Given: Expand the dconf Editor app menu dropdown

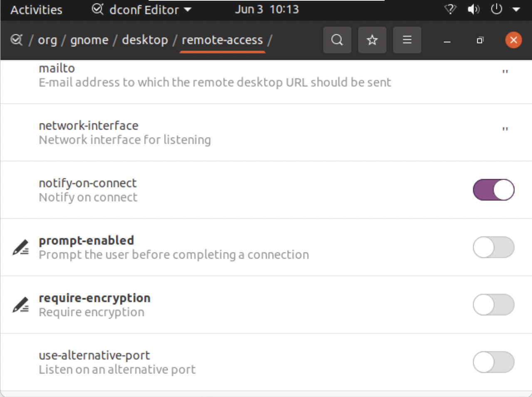Looking at the screenshot, I should pos(141,10).
